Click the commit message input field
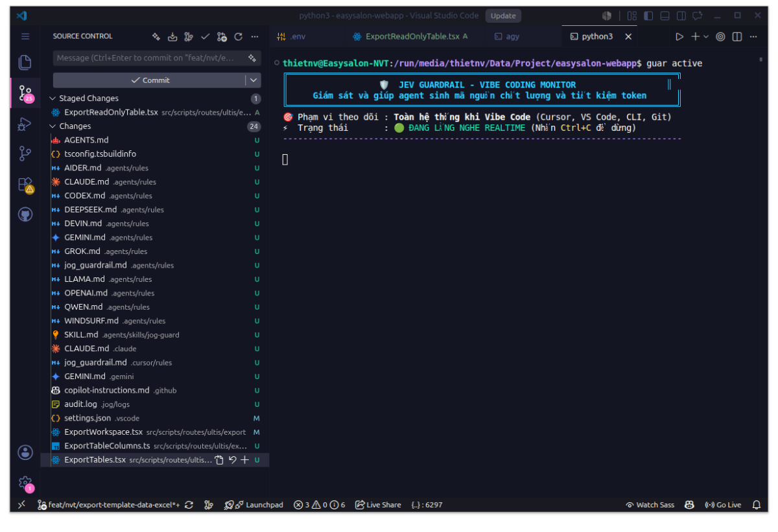The width and height of the screenshot is (778, 532). pyautogui.click(x=157, y=58)
